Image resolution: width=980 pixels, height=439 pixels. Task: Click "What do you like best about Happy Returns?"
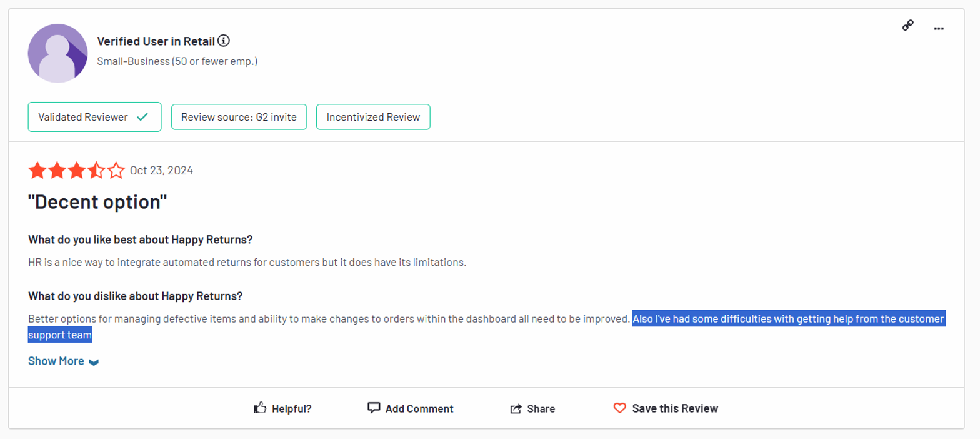(x=140, y=240)
